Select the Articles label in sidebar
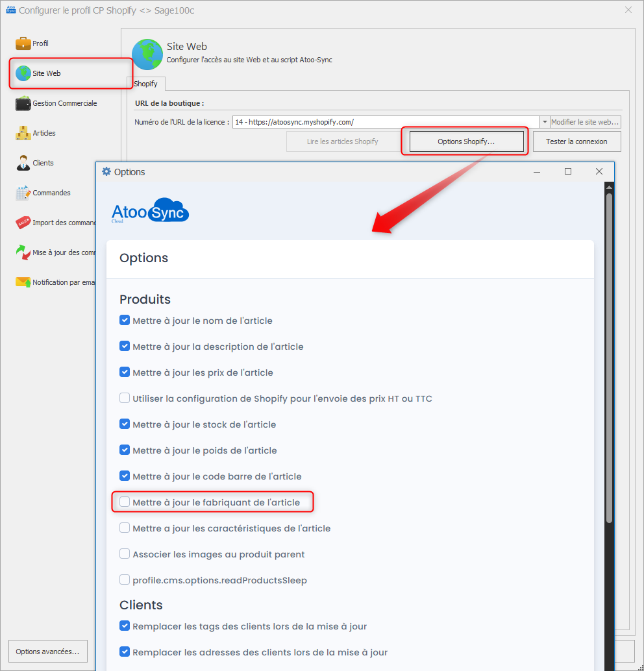Viewport: 644px width, 671px height. tap(44, 133)
